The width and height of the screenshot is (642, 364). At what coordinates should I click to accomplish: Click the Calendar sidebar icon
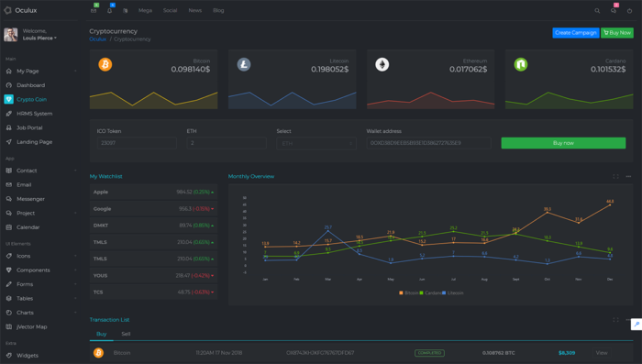[x=8, y=227]
